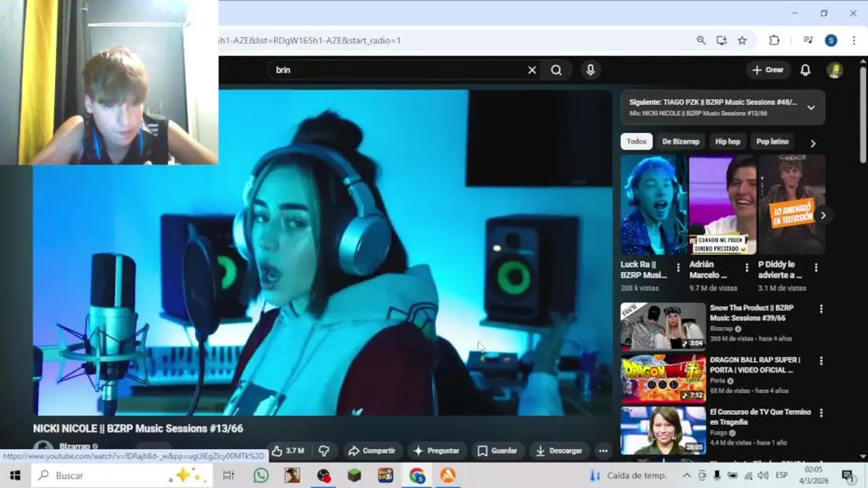Viewport: 868px width, 488px height.
Task: Open the Chrome media controls icon
Action: (x=808, y=41)
